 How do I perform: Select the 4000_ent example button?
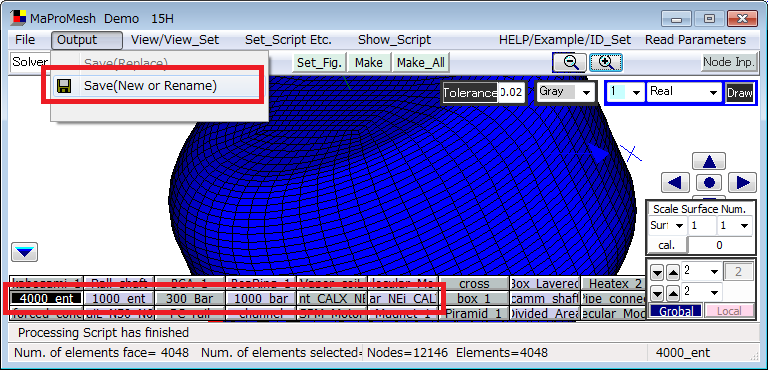[x=47, y=298]
